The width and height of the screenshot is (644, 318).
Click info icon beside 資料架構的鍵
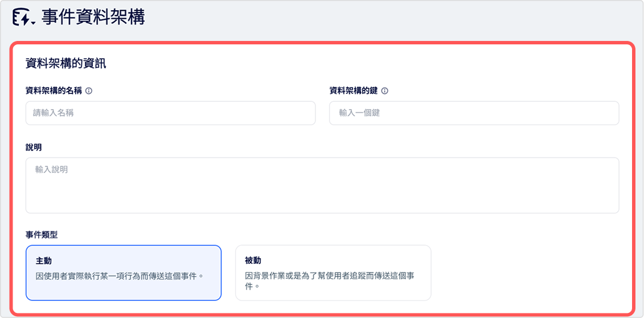385,91
